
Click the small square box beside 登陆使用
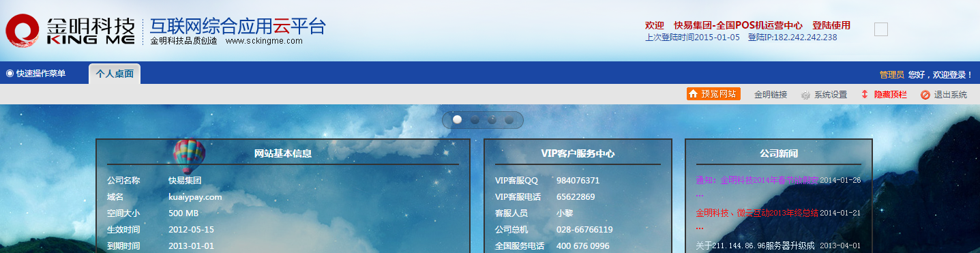point(881,29)
